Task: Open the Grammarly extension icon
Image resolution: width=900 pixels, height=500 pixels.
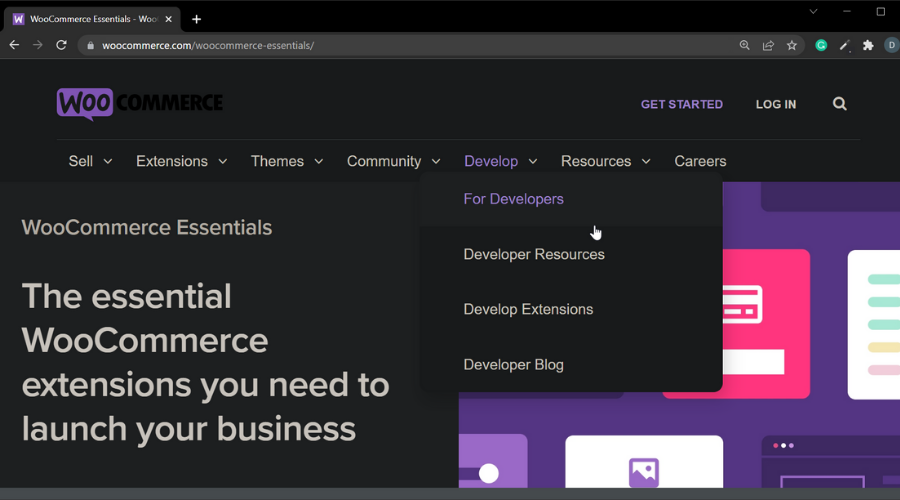Action: tap(821, 45)
